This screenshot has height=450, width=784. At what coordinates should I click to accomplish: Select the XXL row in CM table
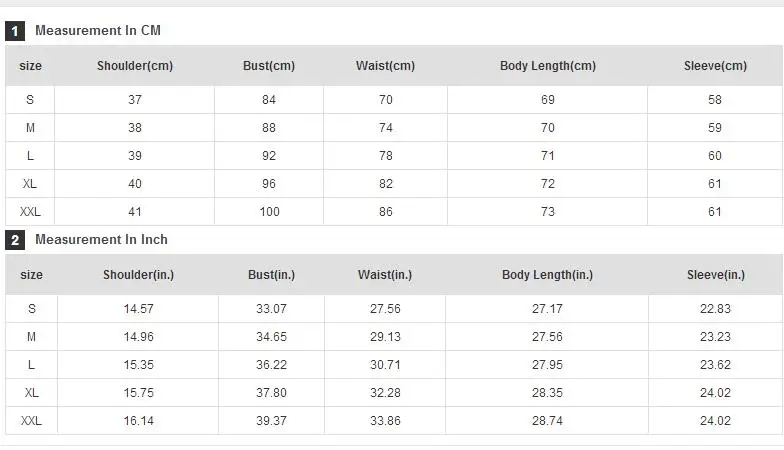(394, 212)
